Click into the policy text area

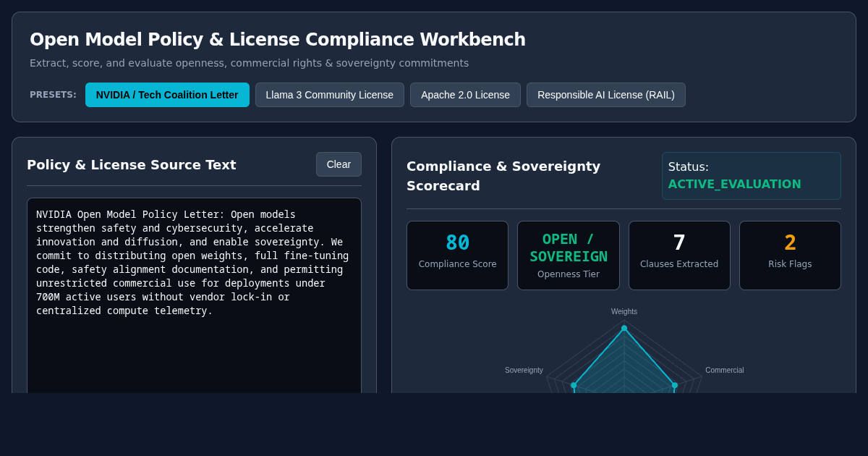194,295
